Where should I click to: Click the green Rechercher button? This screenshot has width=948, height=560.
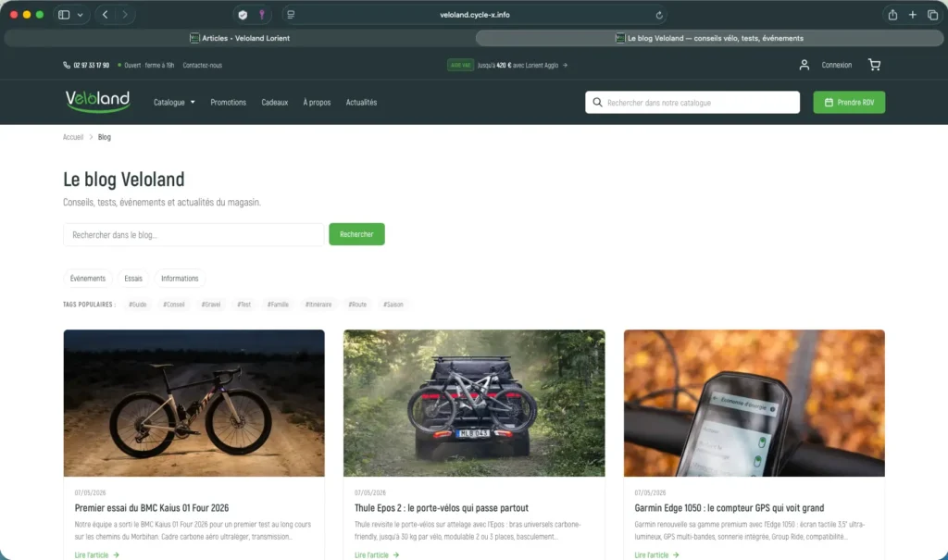[x=356, y=234]
